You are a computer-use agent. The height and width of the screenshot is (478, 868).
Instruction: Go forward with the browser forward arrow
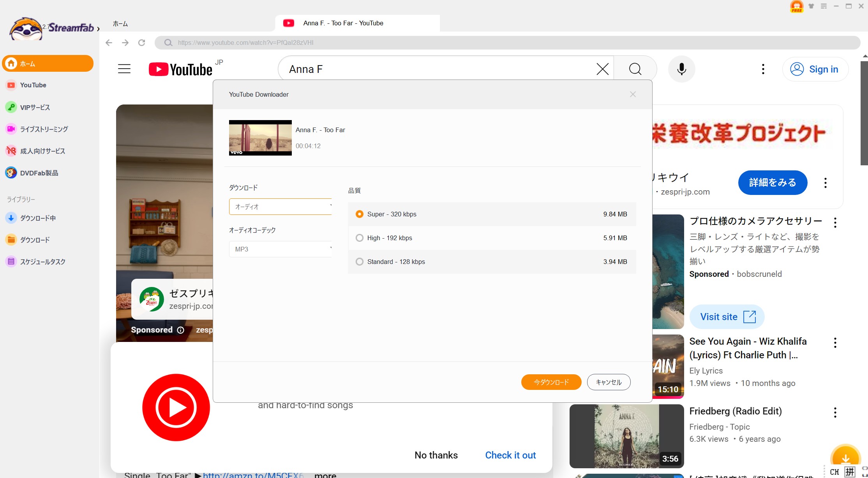click(125, 42)
